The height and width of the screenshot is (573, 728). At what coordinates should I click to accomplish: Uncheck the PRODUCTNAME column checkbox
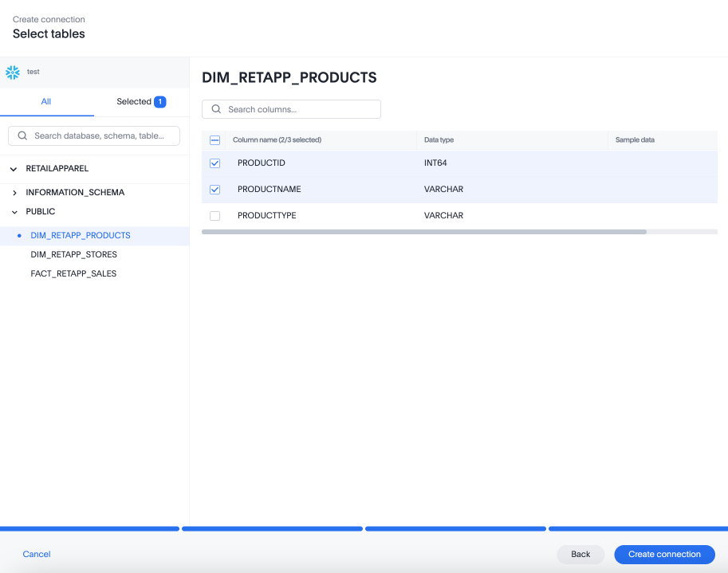[x=214, y=190]
